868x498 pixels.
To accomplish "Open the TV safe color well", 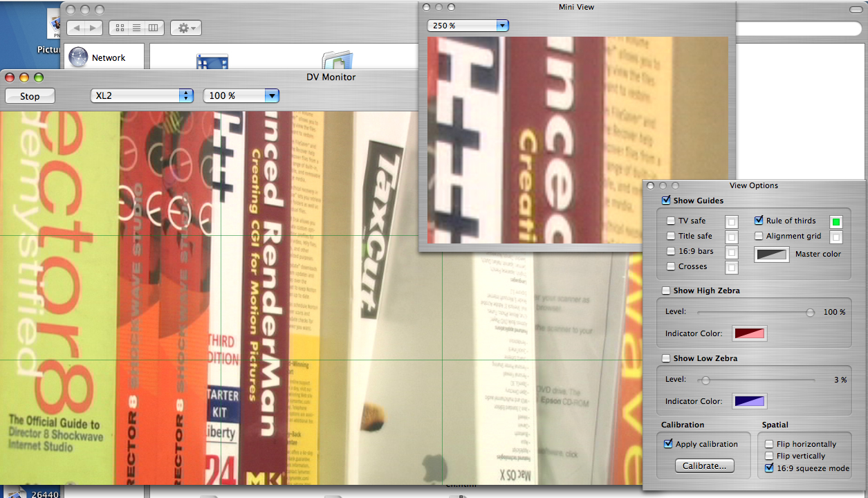I will point(732,222).
